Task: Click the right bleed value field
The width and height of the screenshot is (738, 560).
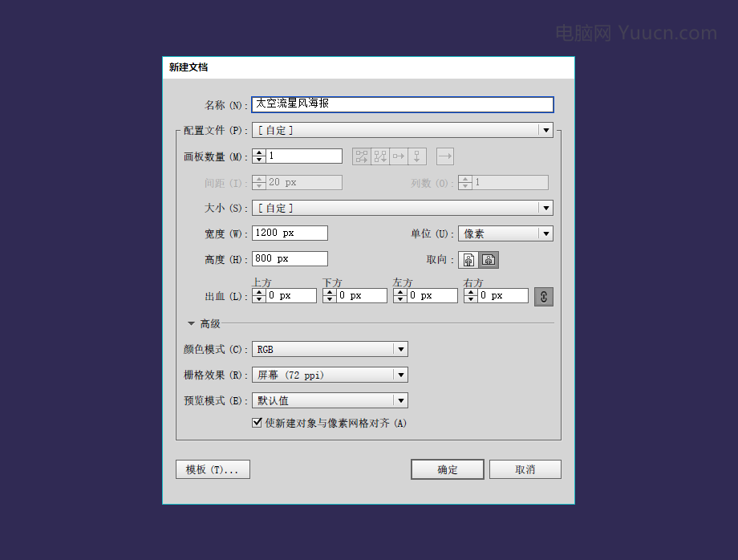Action: 503,295
